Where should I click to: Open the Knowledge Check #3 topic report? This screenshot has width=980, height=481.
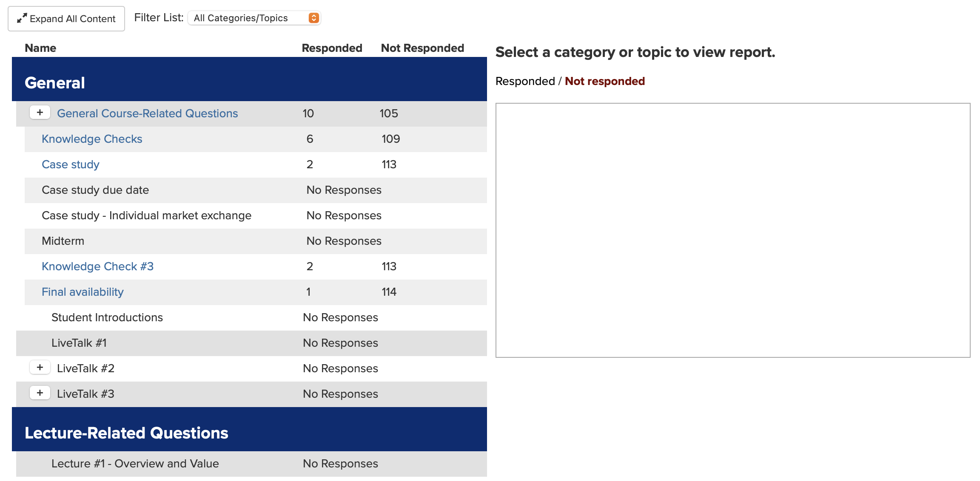point(97,266)
